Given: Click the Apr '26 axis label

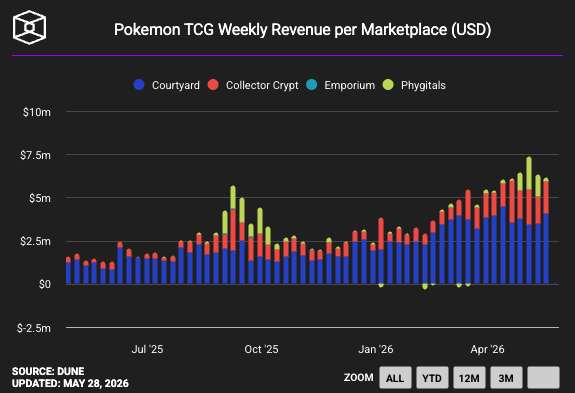Looking at the screenshot, I should pos(487,349).
